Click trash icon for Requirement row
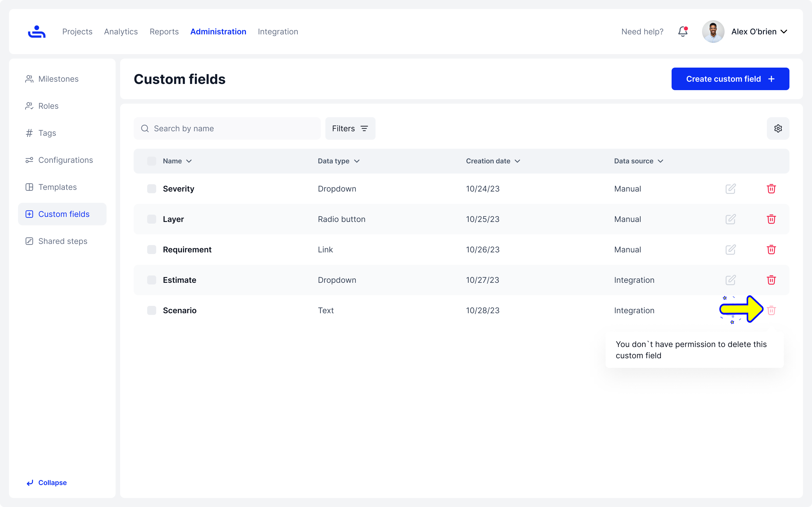 (x=771, y=250)
